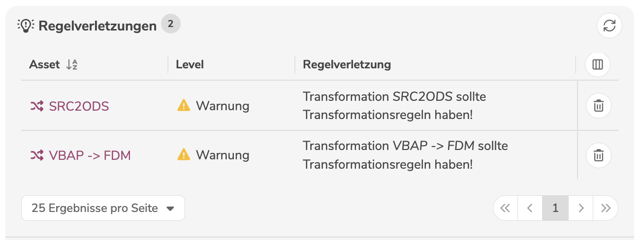Delete the VBAP -> FDM rule violation

[598, 155]
